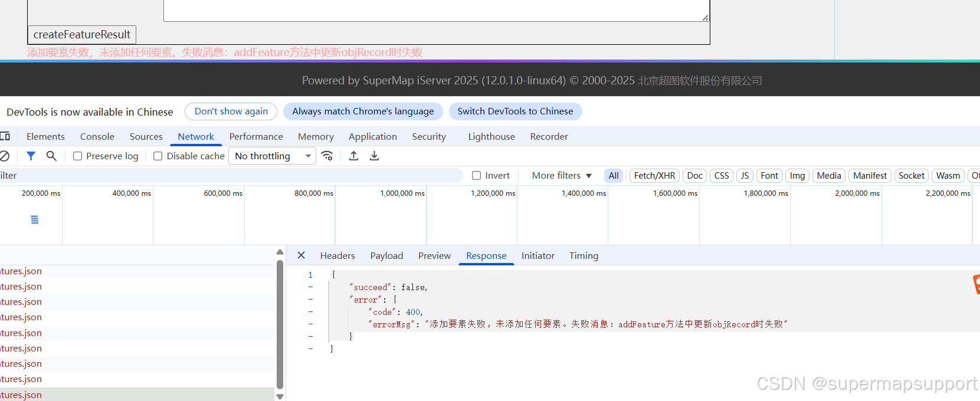Enable Preserve log checkbox
The image size is (980, 401).
77,156
